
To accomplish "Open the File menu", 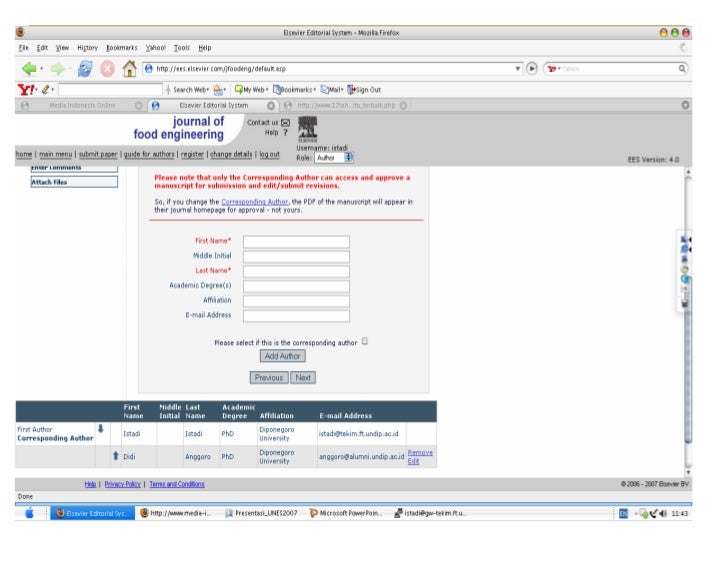I will [24, 48].
